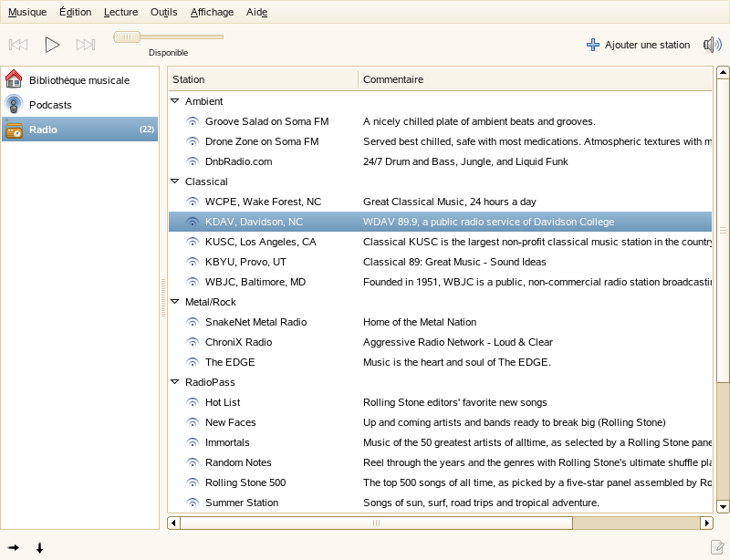Click the edit icon at bottom right
The height and width of the screenshot is (560, 730).
[717, 547]
